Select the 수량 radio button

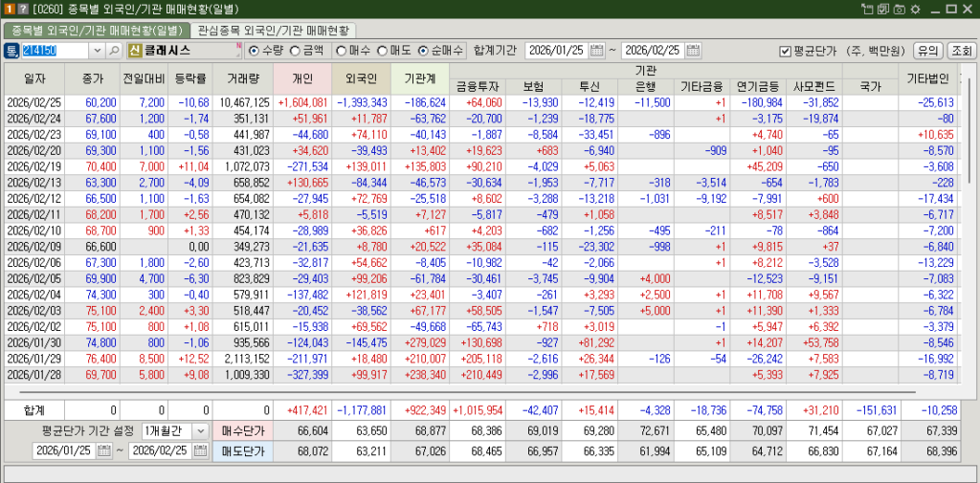254,51
